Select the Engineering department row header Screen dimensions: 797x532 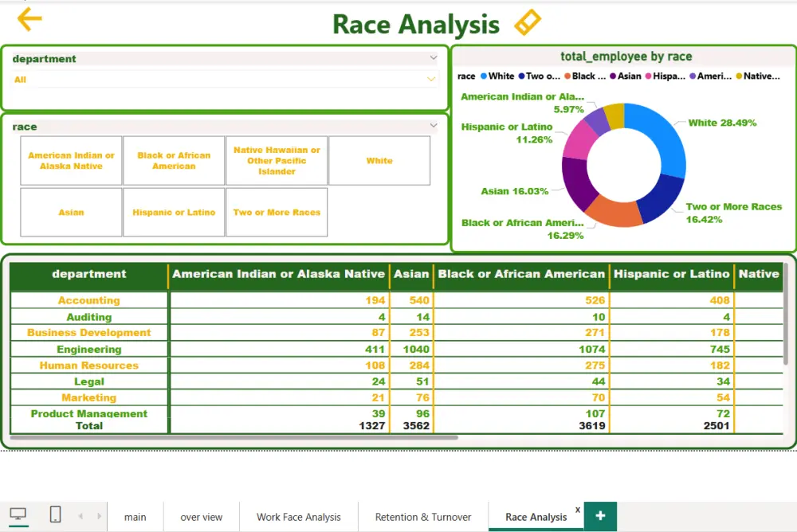[89, 349]
